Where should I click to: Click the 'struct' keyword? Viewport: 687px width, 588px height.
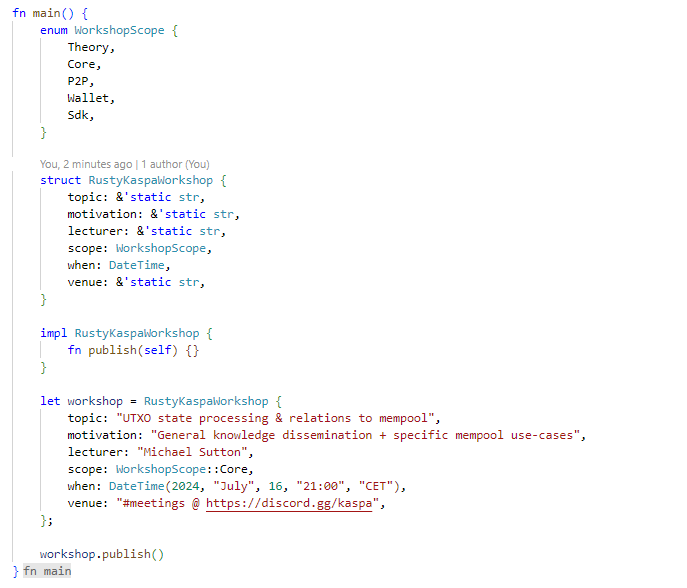pos(60,181)
